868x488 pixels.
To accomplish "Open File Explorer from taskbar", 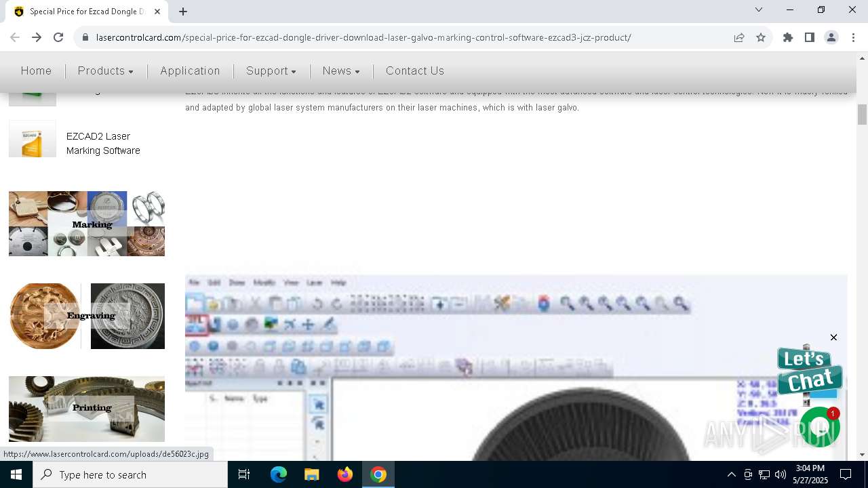I will pos(311,474).
